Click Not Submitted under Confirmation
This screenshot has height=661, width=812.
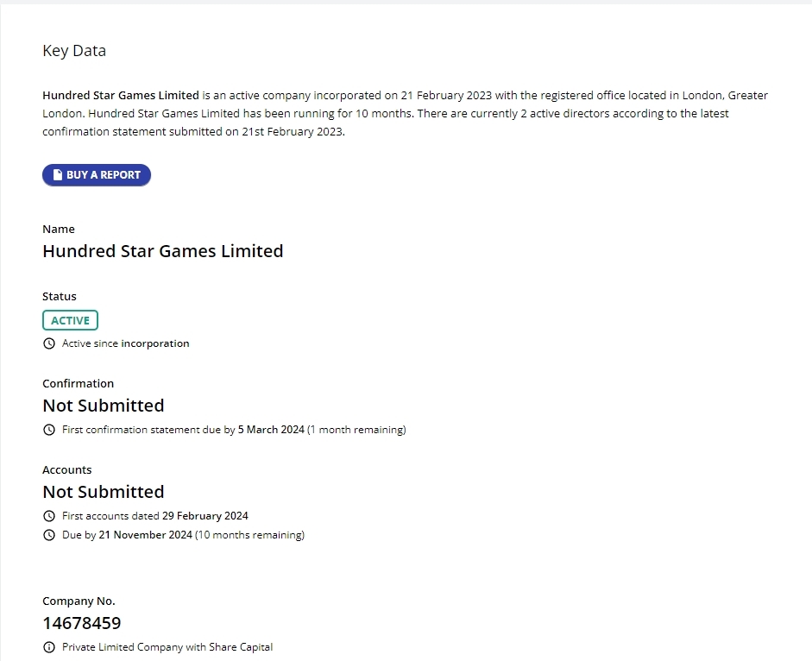click(103, 406)
